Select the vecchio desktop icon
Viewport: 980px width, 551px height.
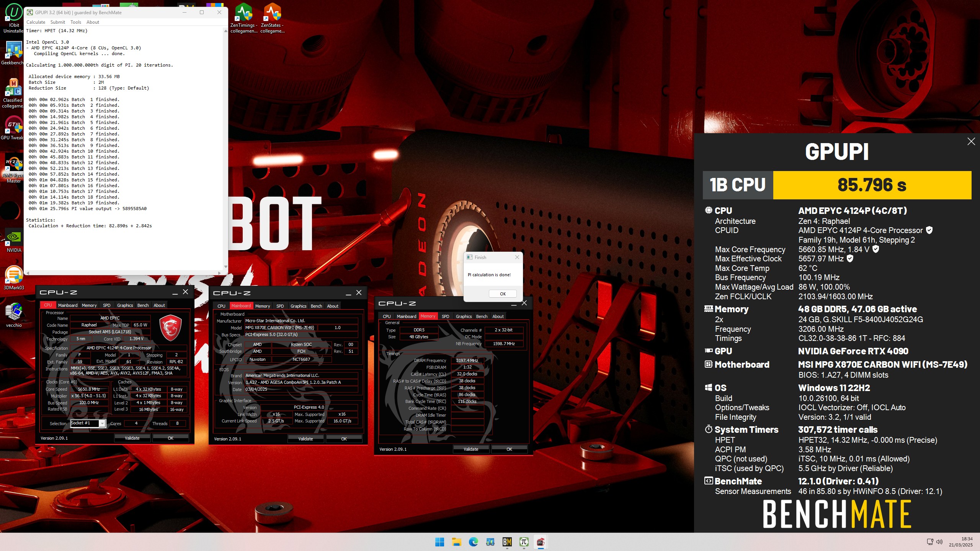tap(14, 315)
